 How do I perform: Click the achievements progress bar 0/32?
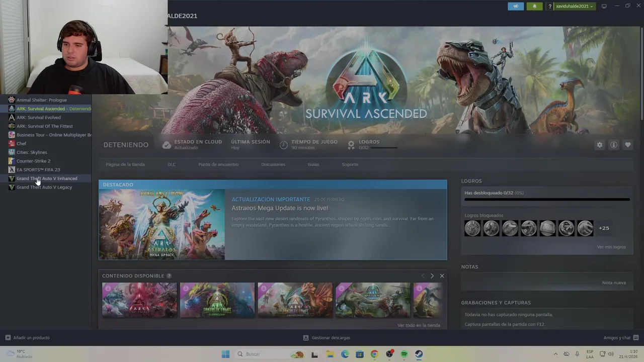tap(547, 200)
